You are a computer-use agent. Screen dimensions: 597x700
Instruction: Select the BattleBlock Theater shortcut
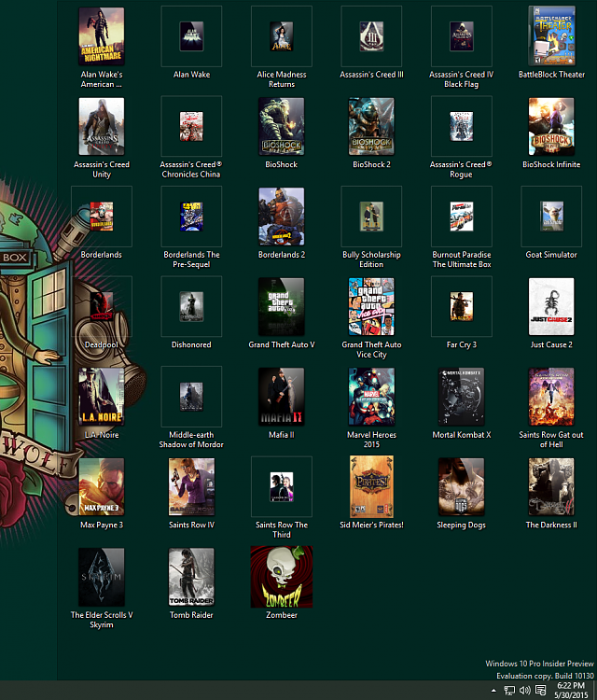(551, 36)
